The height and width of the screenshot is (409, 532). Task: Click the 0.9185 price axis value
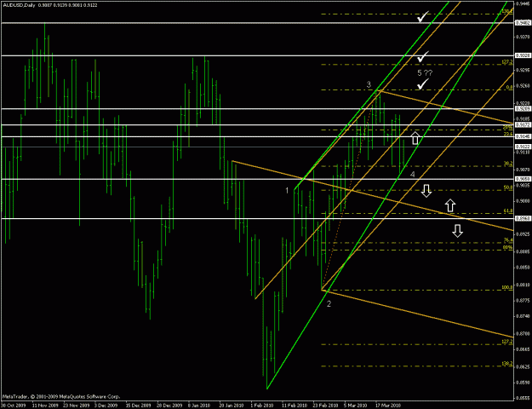coord(522,118)
